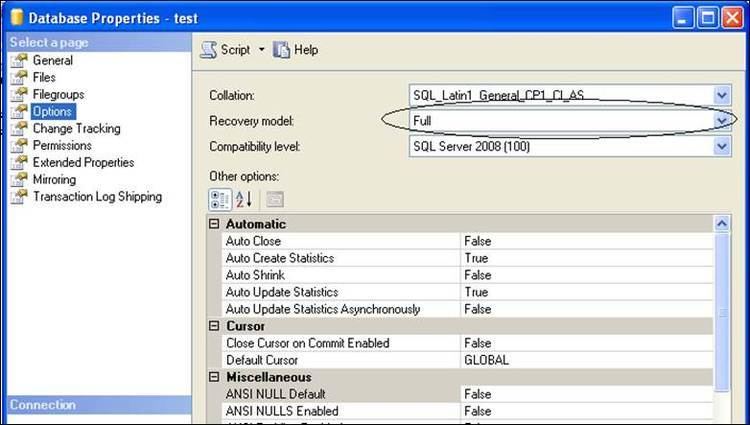The width and height of the screenshot is (750, 425).
Task: Close the Database Properties window
Action: pos(732,18)
